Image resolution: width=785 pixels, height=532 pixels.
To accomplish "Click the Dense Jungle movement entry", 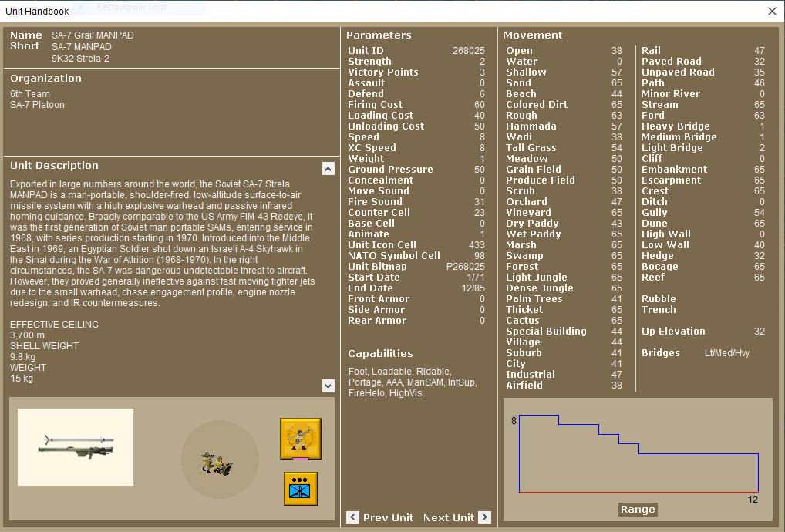I will [x=564, y=288].
